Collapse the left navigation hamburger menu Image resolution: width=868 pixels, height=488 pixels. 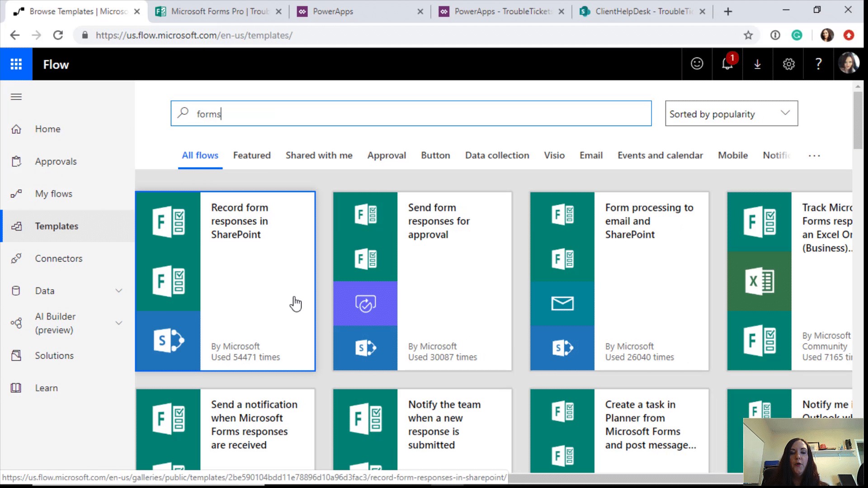(x=16, y=97)
